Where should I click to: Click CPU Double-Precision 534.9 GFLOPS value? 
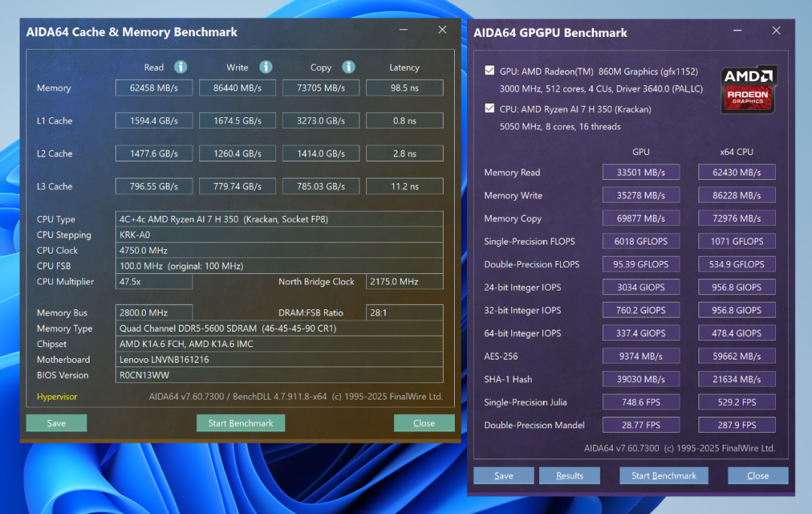pyautogui.click(x=736, y=264)
